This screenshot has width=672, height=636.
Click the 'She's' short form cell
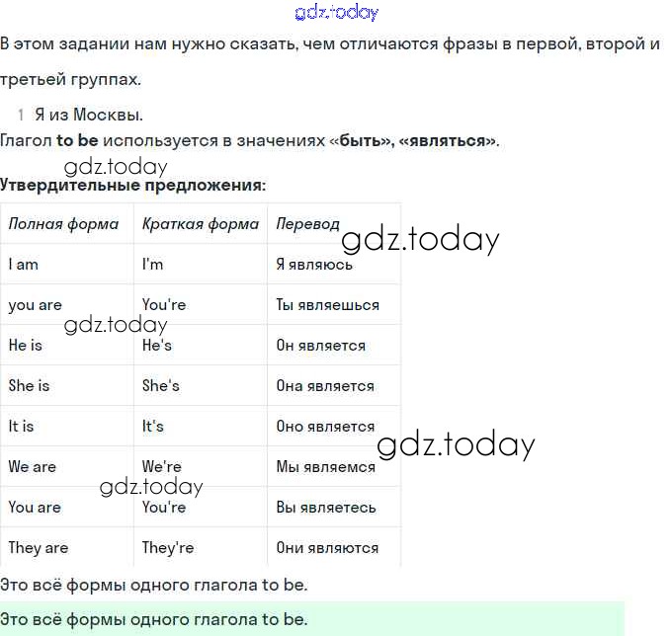[160, 386]
